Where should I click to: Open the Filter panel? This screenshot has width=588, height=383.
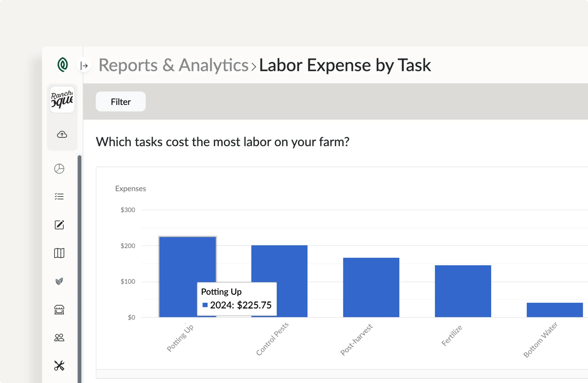120,102
